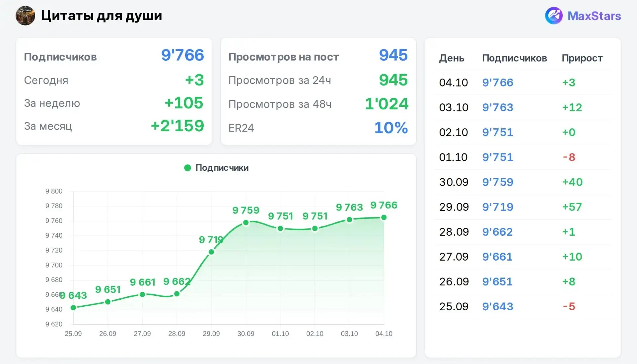Select the chart point labeled 9 759
637x364 pixels.
(246, 223)
